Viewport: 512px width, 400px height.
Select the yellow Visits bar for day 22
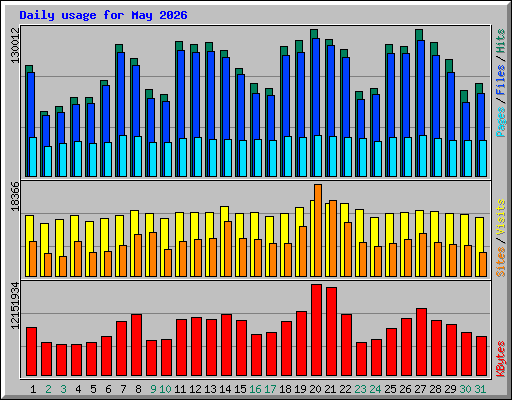(x=343, y=240)
